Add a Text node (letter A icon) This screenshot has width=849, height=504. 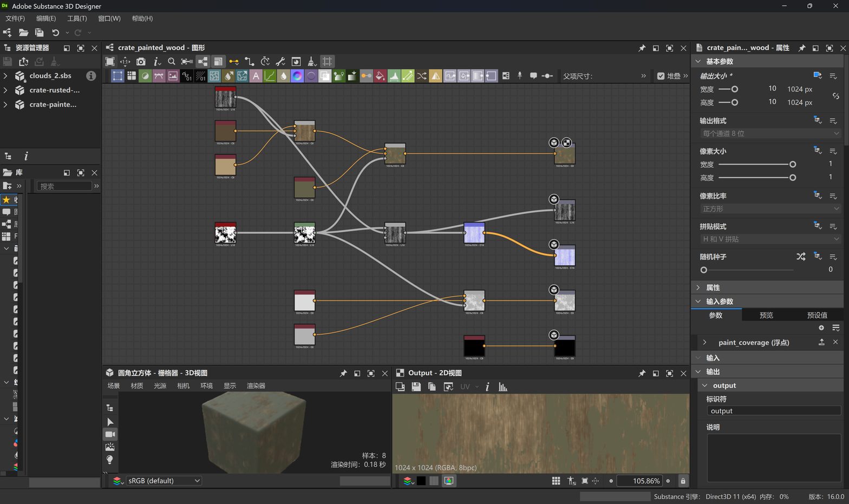pos(256,76)
